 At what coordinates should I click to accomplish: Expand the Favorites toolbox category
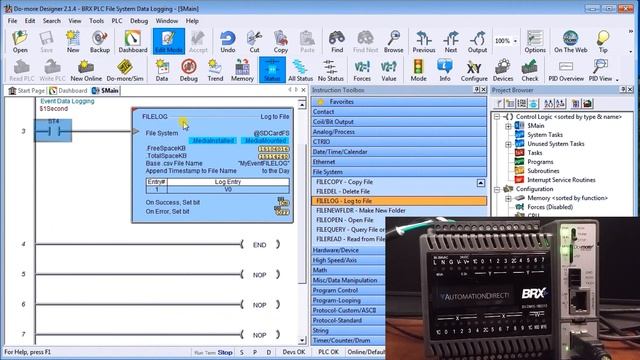coord(399,102)
